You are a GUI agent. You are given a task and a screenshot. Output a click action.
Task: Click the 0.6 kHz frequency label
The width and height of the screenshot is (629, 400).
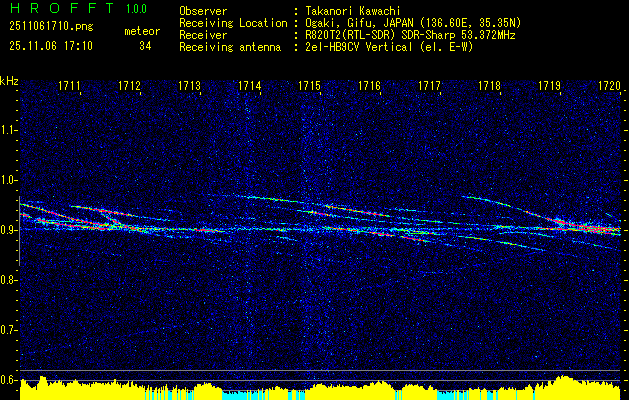[x=8, y=380]
